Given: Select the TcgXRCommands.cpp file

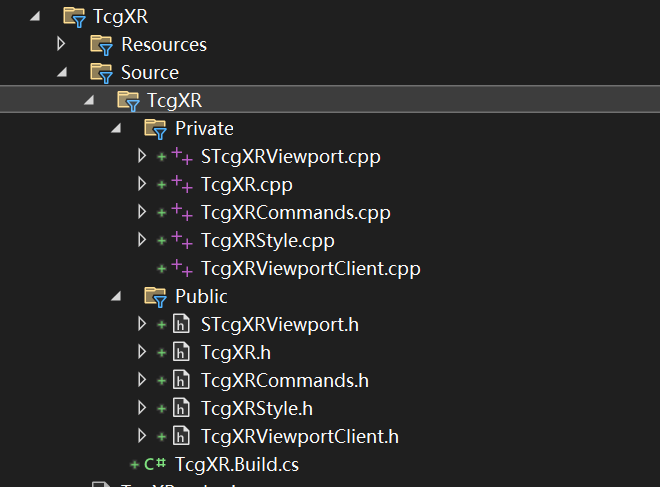Looking at the screenshot, I should tap(295, 212).
